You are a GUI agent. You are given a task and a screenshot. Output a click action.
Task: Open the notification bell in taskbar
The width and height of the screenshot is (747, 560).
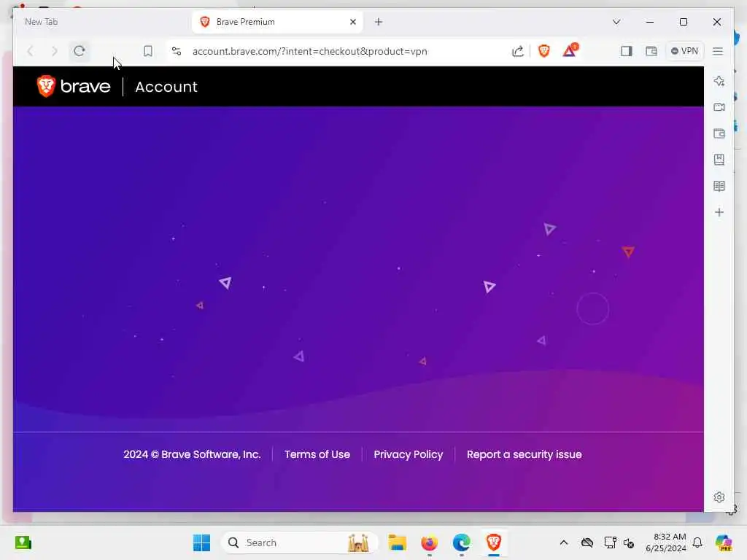pyautogui.click(x=697, y=542)
